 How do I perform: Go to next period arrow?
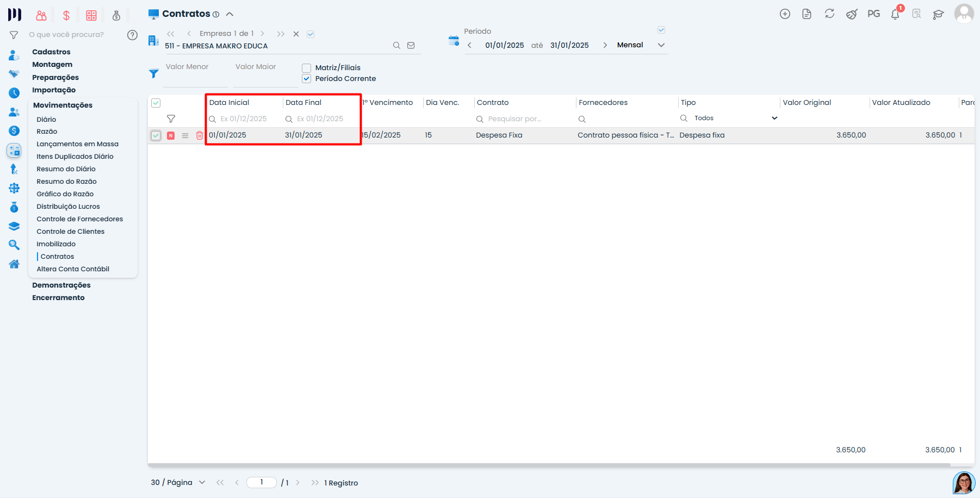coord(605,45)
